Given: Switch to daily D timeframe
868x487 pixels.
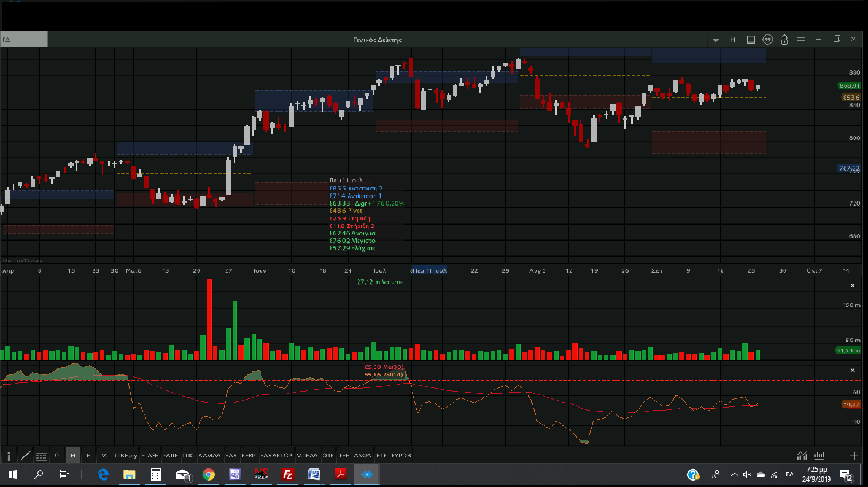Looking at the screenshot, I should 57,456.
